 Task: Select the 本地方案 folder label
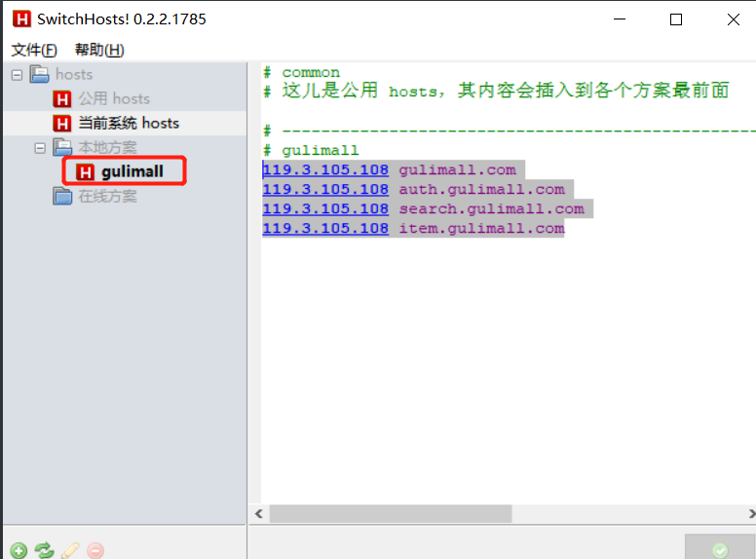[x=107, y=147]
